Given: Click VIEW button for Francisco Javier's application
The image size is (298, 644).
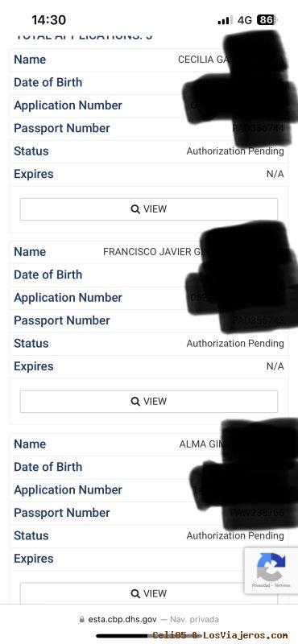Looking at the screenshot, I should 149,401.
